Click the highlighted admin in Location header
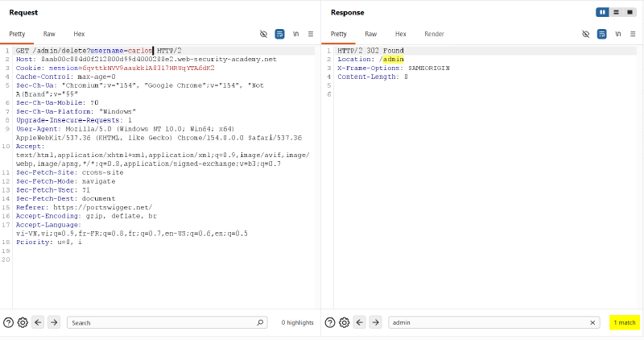Viewport: 644px width, 340px height. click(393, 59)
